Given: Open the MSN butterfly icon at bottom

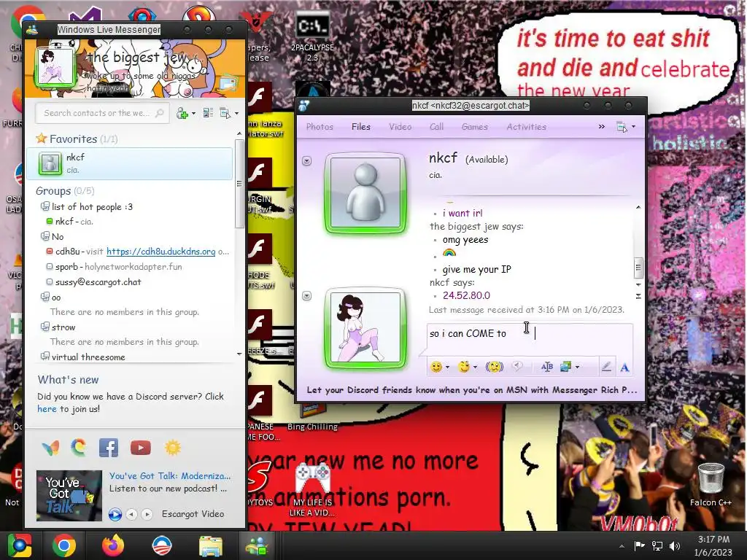Looking at the screenshot, I should click(50, 448).
